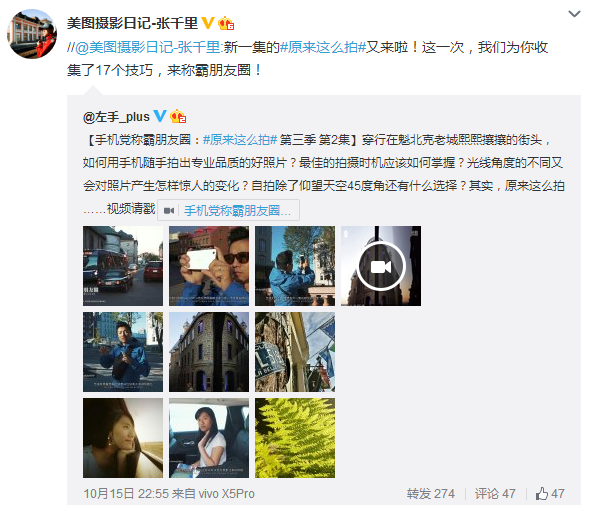Screen dimensions: 595x505
Task: Click the blue V badge next to 左手_plus
Action: pos(160,116)
